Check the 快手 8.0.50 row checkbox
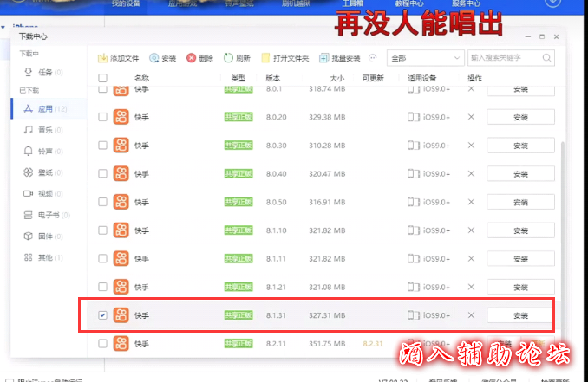Viewport: 588px width, 382px height. tap(102, 202)
